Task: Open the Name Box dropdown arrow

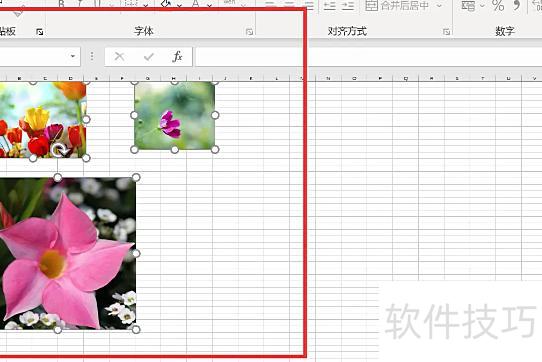Action: (x=73, y=56)
